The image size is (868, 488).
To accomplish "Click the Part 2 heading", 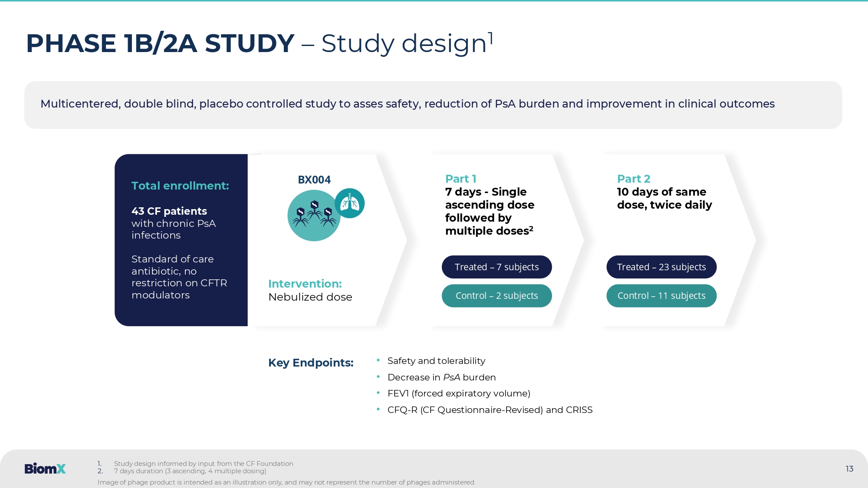I will click(633, 179).
